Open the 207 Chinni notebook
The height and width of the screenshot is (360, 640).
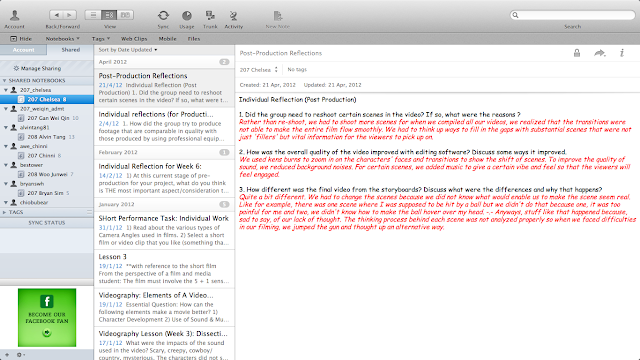(47, 156)
